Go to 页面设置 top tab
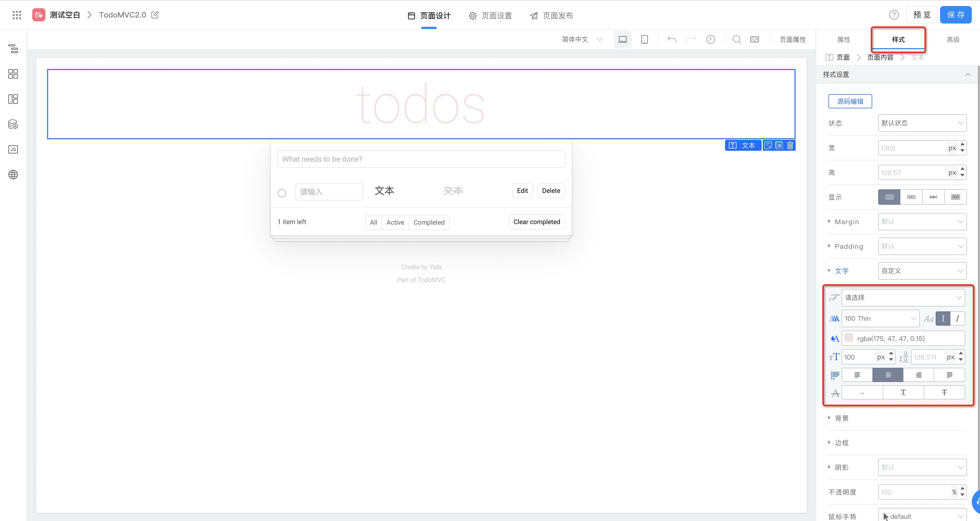The width and height of the screenshot is (980, 521). pyautogui.click(x=490, y=16)
